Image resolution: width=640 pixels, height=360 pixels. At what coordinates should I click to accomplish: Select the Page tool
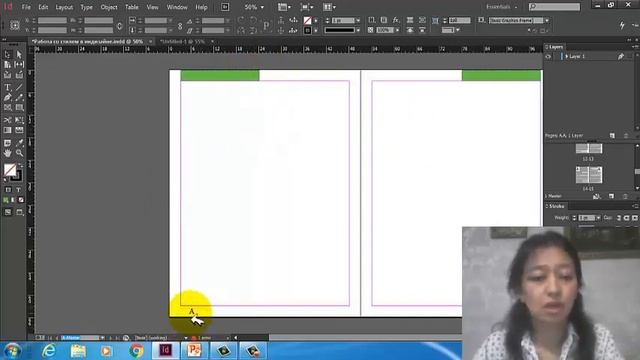click(8, 64)
